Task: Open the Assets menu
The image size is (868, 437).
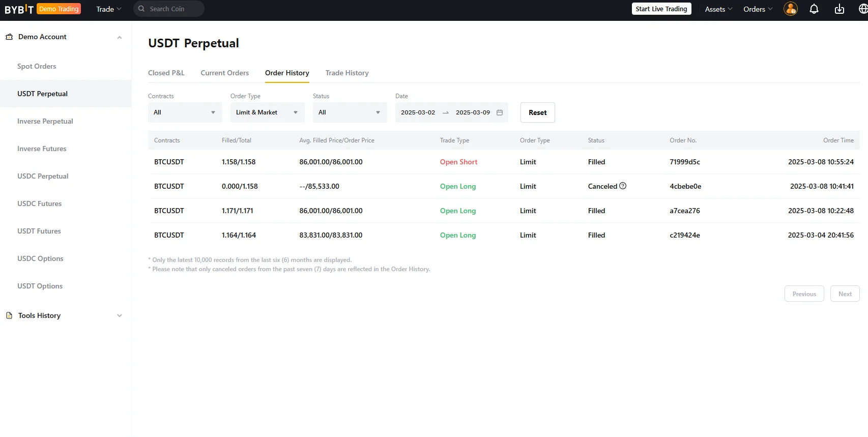Action: pyautogui.click(x=718, y=9)
